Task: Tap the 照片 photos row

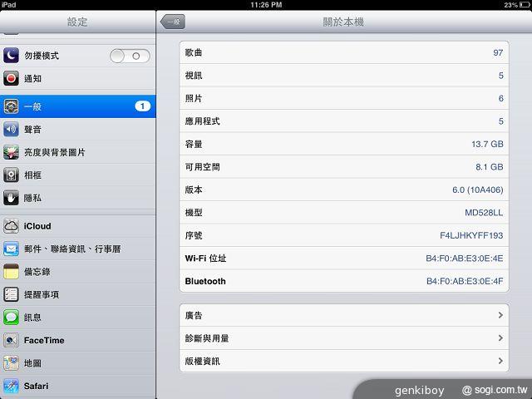Action: point(344,98)
